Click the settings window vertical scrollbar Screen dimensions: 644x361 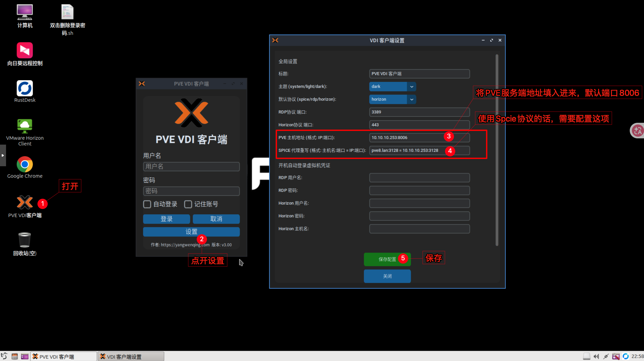[x=497, y=150]
